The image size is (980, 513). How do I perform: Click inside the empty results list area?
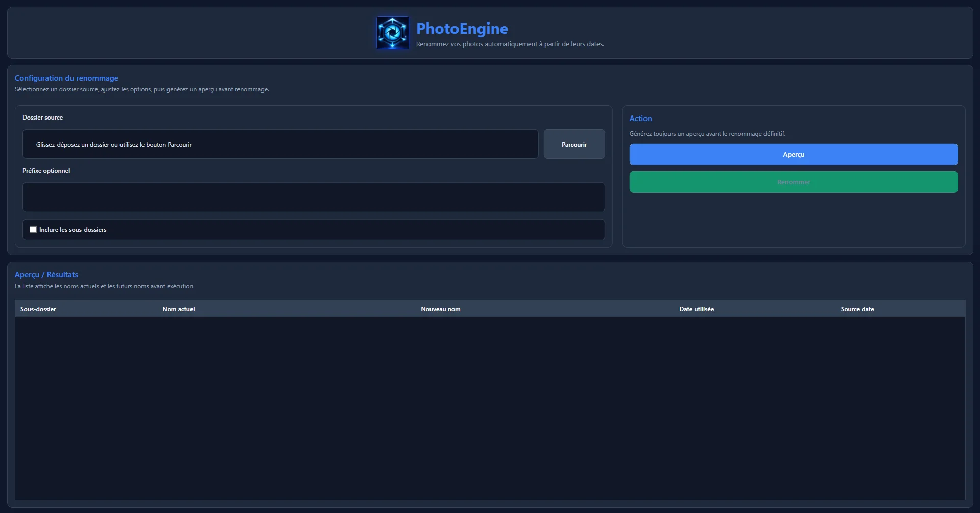[x=490, y=408]
